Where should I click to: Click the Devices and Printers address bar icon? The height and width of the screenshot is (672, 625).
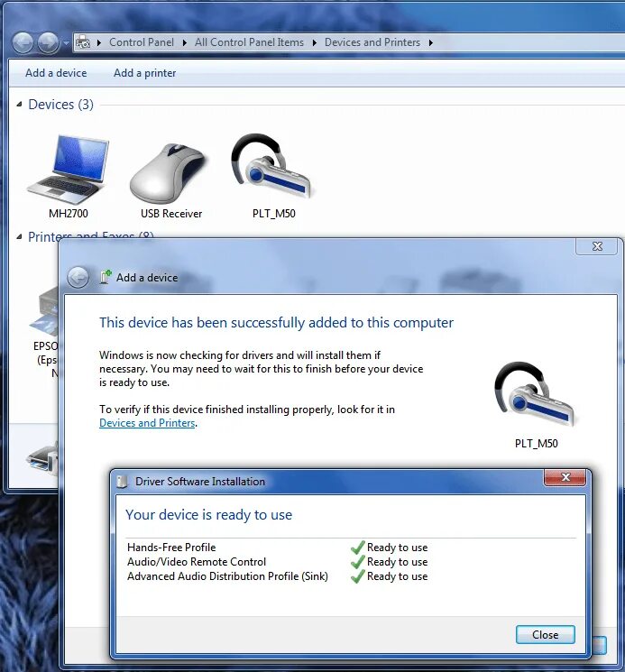click(x=83, y=42)
